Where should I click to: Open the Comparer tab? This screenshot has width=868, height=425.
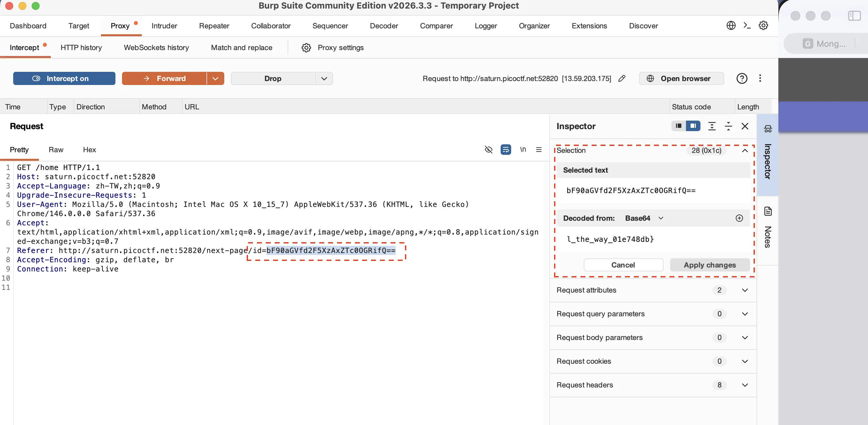(x=436, y=26)
